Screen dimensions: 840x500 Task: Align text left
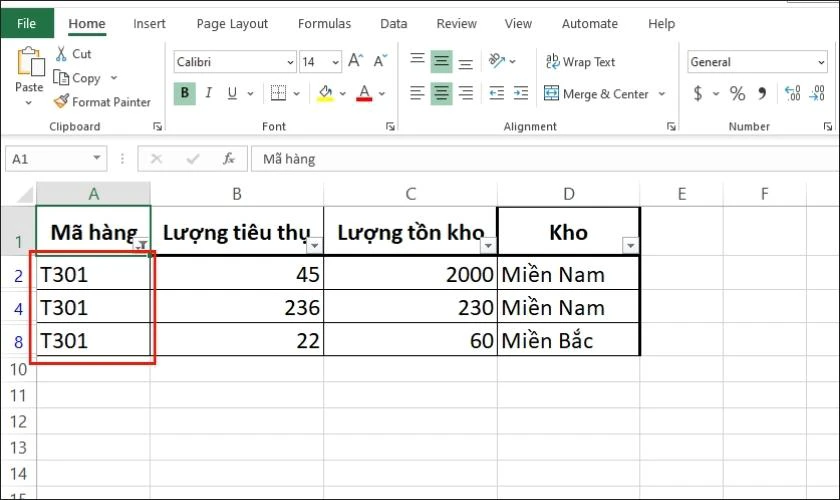coord(417,93)
